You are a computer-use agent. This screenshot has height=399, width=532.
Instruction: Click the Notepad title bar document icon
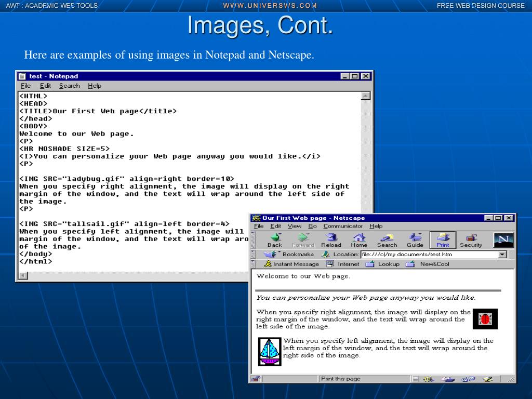point(22,76)
